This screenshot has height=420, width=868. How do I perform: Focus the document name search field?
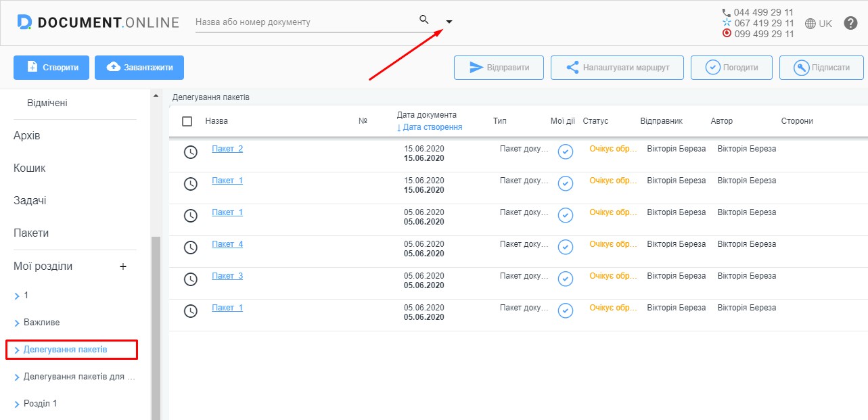point(304,22)
